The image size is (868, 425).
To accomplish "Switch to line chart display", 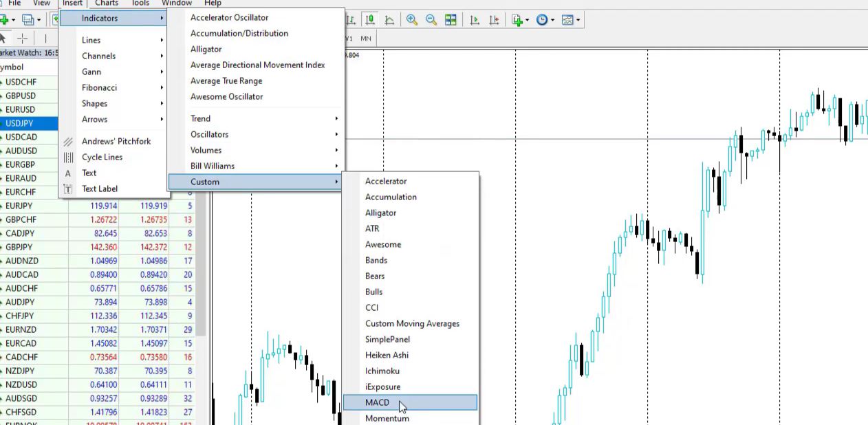I will tap(389, 19).
